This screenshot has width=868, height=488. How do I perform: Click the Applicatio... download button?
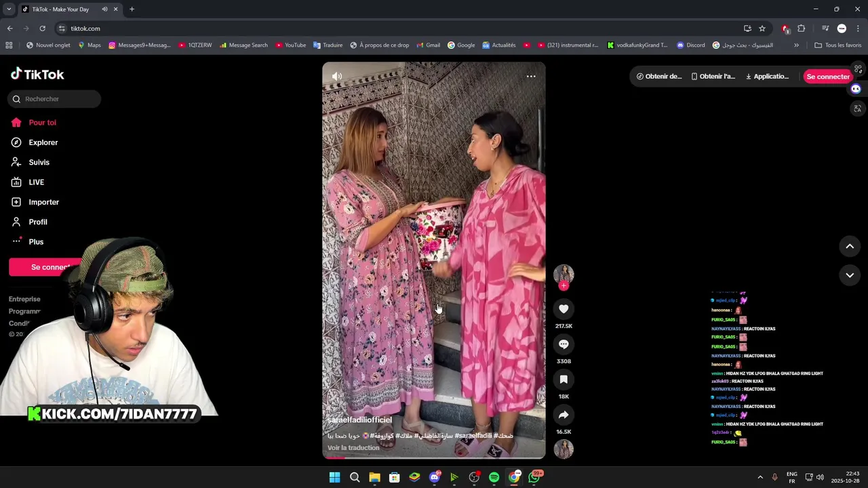point(768,77)
